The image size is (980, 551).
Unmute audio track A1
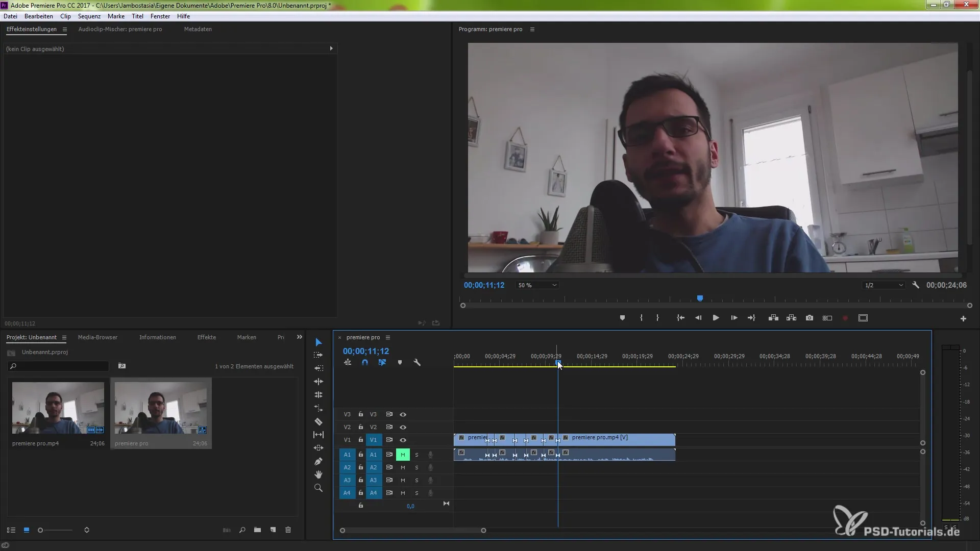[x=403, y=455]
